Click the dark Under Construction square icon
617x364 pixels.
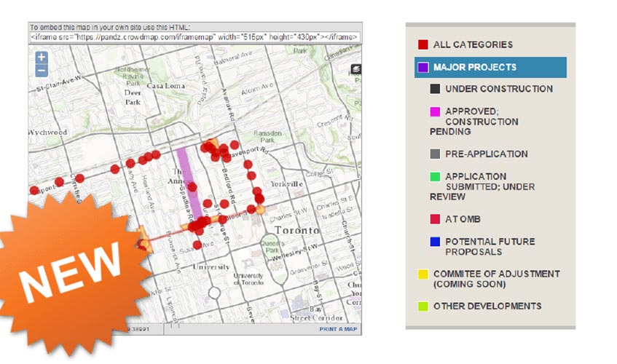tap(435, 89)
